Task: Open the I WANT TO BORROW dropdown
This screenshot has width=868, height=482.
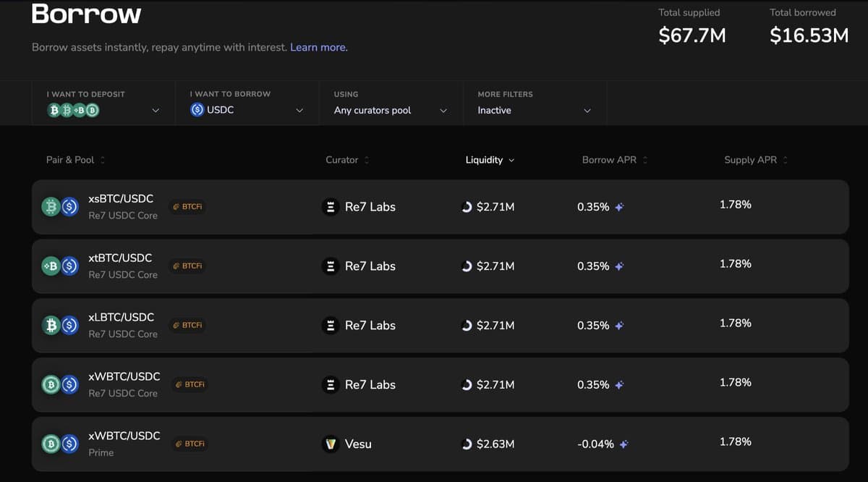Action: click(299, 110)
